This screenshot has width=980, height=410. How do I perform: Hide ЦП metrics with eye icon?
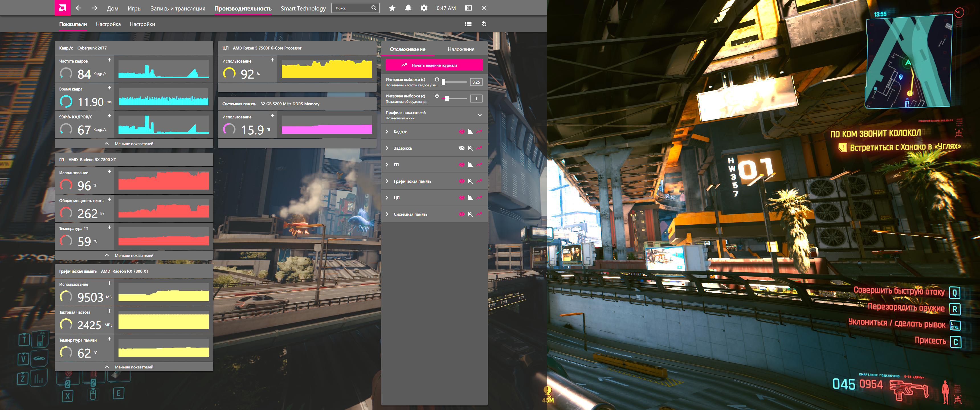point(462,198)
